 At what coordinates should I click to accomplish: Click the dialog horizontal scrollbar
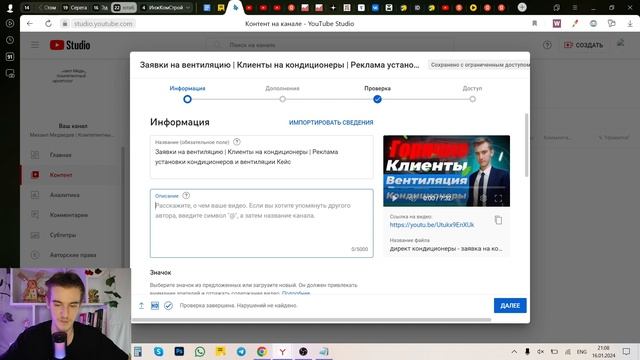pos(311,320)
